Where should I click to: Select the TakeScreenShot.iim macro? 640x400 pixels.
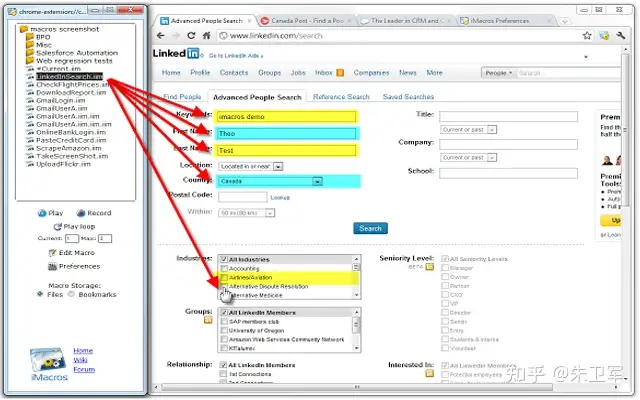[72, 156]
